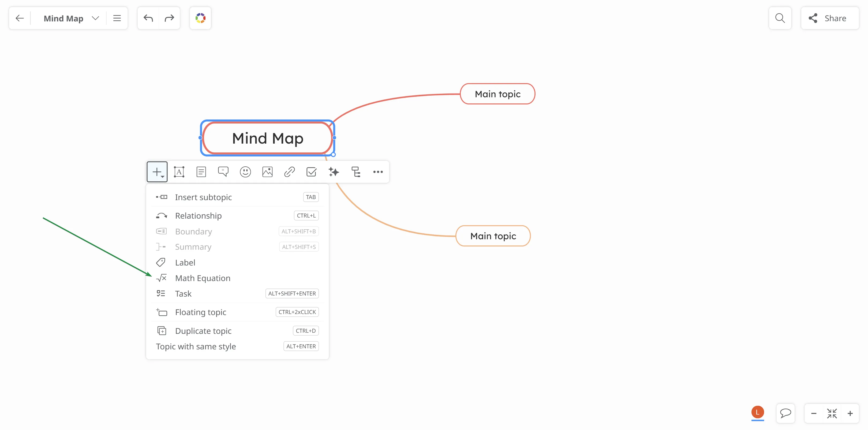Collapse the plus insert dropdown button
Image resolution: width=868 pixels, height=430 pixels.
[x=157, y=172]
